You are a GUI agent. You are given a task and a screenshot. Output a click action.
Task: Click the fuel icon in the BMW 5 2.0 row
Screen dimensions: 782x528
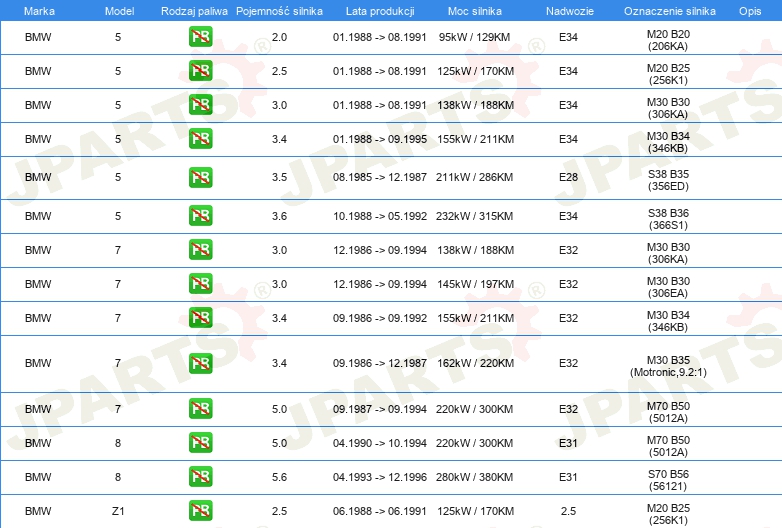(x=200, y=37)
